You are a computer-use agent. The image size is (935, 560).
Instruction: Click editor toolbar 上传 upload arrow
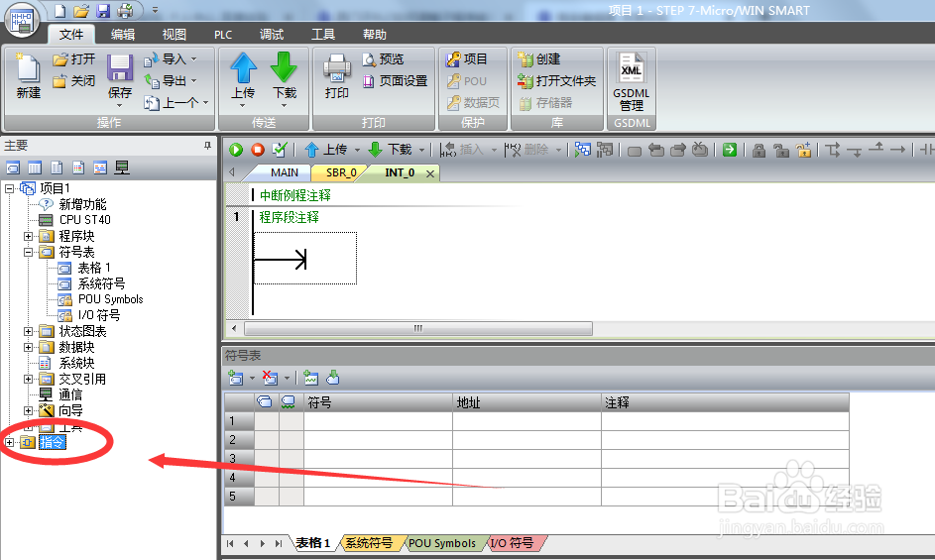point(311,150)
